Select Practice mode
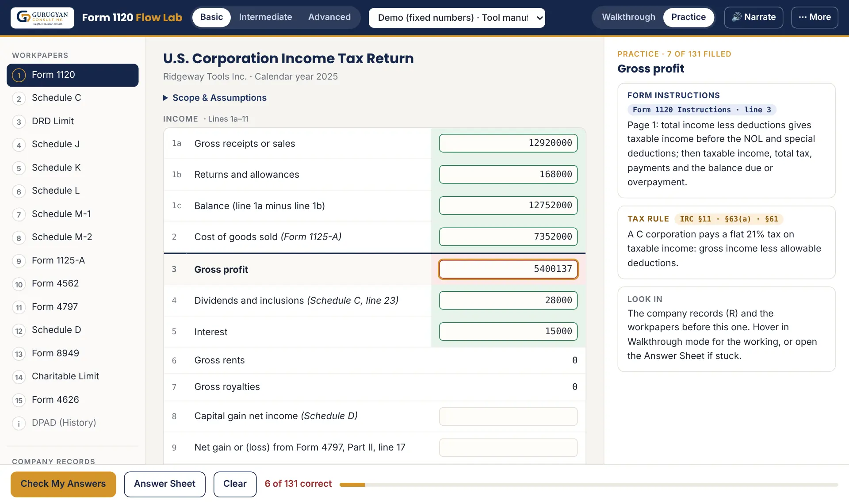The image size is (849, 504). 688,17
